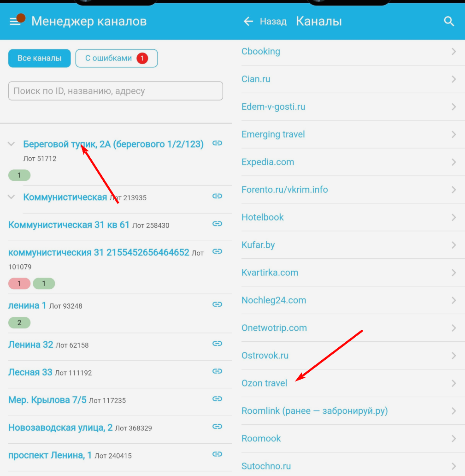
Task: Tap green badge 2 under ленина 1
Action: pos(19,323)
